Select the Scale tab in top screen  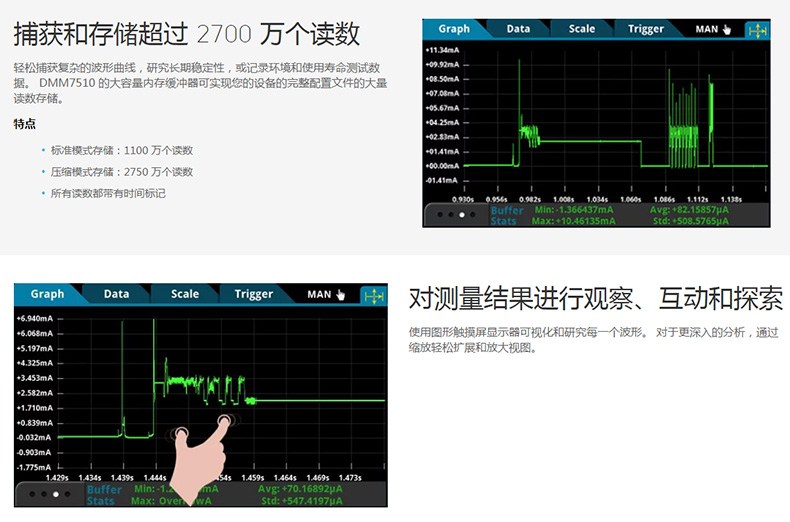pyautogui.click(x=581, y=29)
